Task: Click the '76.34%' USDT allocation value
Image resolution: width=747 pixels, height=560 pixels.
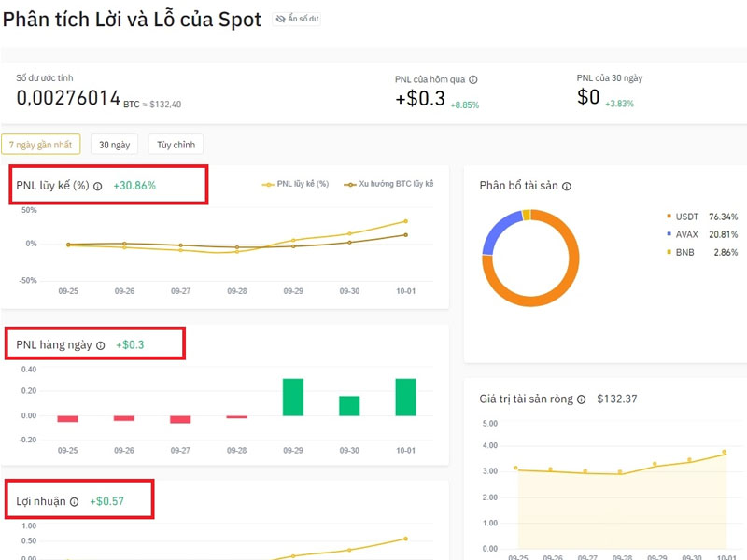Action: click(x=723, y=217)
